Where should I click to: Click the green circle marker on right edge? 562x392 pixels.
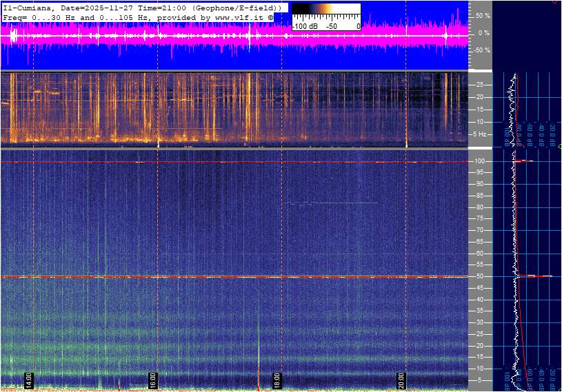coord(559,147)
